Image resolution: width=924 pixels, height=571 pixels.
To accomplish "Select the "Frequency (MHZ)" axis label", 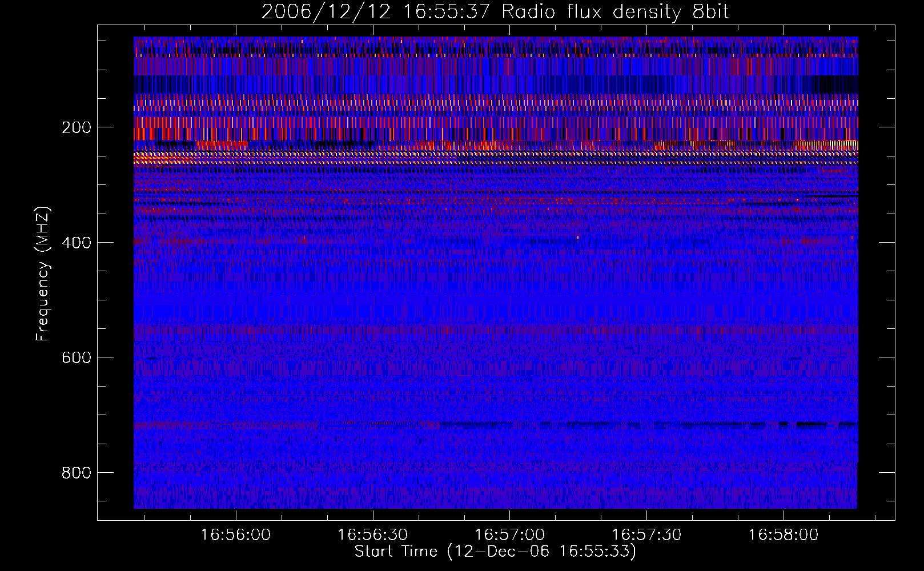I will (43, 274).
